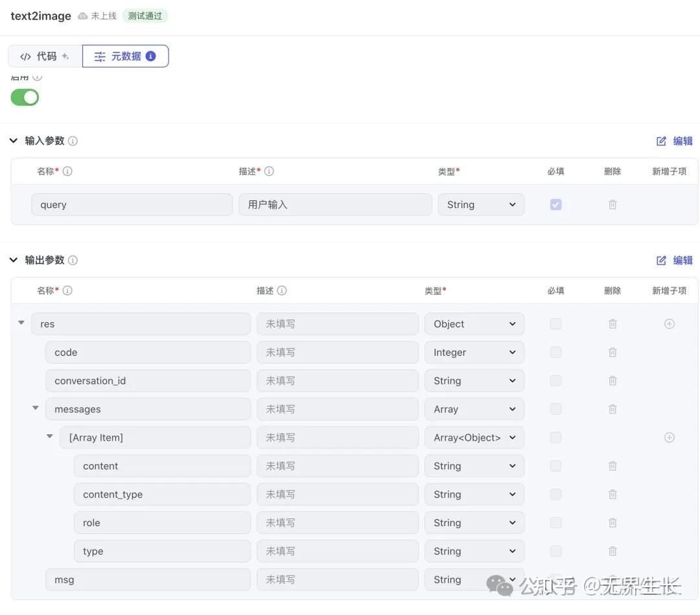Open Array type dropdown for messages

[474, 409]
